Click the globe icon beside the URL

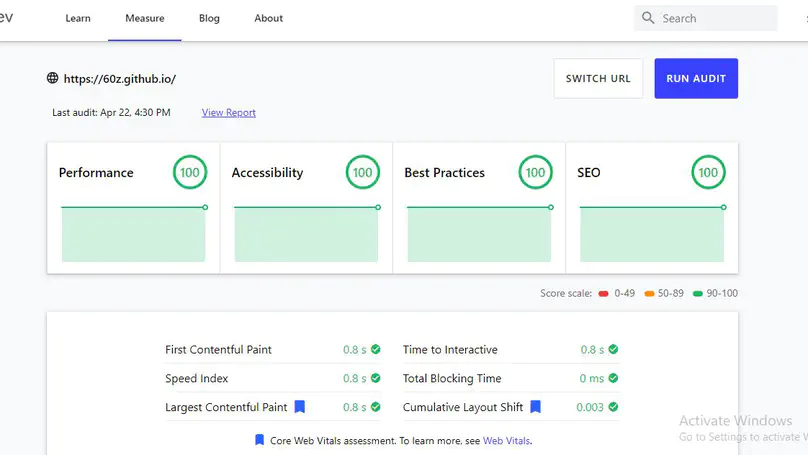pos(53,78)
